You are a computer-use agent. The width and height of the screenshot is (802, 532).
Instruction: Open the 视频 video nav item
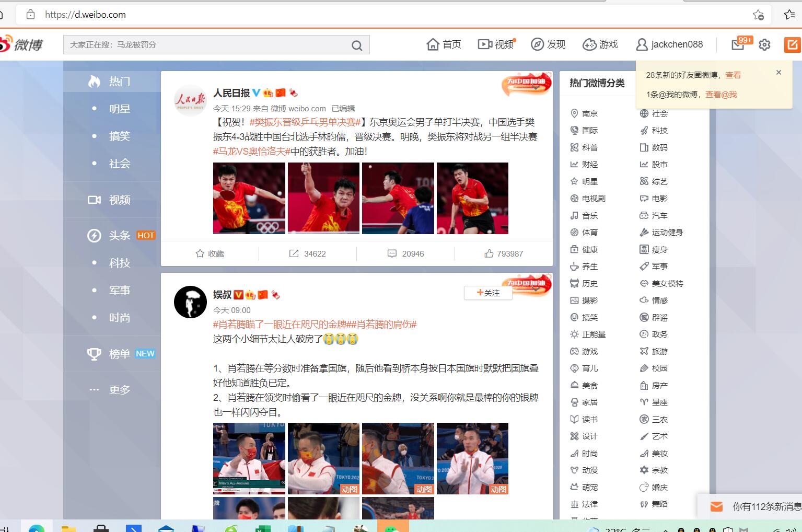496,44
